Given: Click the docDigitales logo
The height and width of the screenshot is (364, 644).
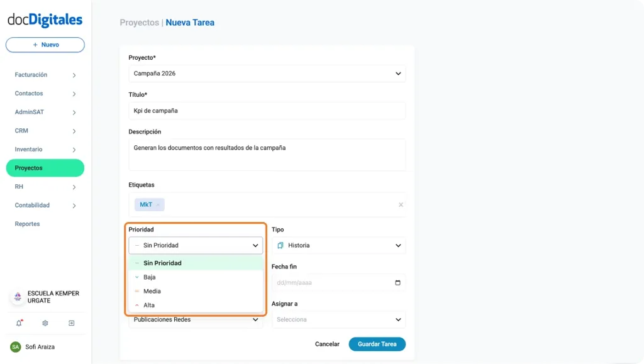Looking at the screenshot, I should point(45,19).
